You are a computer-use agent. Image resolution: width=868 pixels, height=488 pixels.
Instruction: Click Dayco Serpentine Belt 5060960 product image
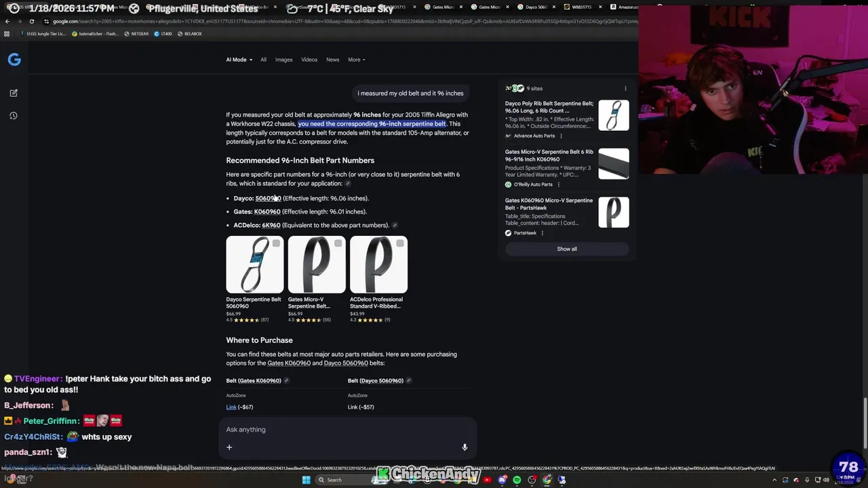[x=255, y=264]
